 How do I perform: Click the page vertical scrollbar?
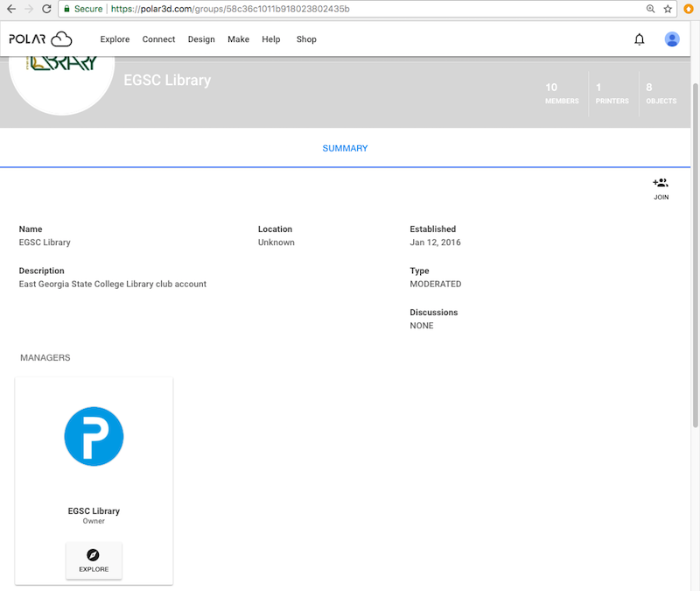pos(695,255)
